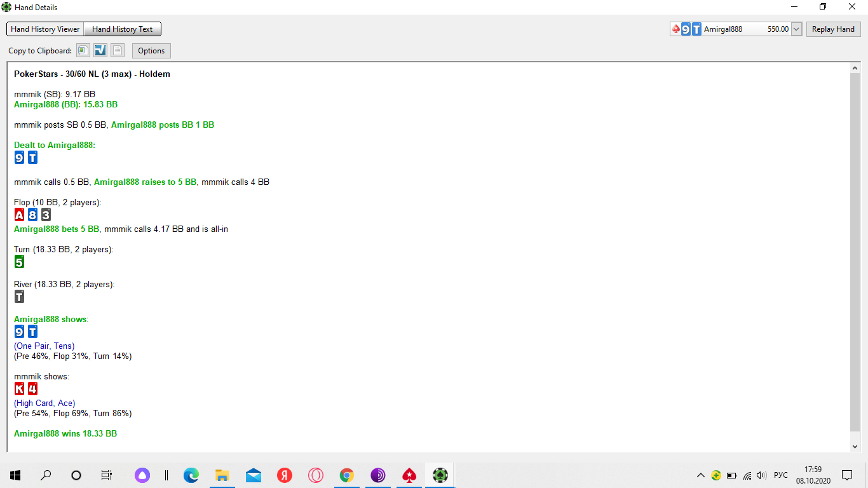This screenshot has width=868, height=488.
Task: Open Google Chrome from taskbar
Action: pos(346,475)
